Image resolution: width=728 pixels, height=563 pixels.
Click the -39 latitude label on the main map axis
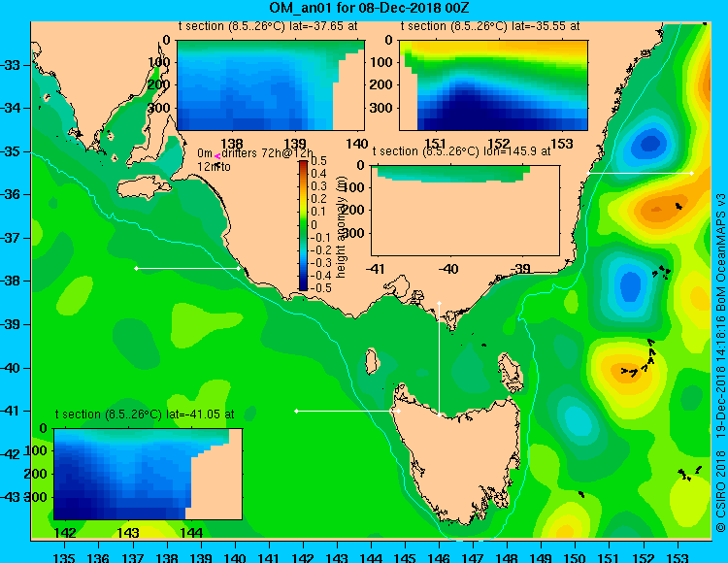pos(11,324)
